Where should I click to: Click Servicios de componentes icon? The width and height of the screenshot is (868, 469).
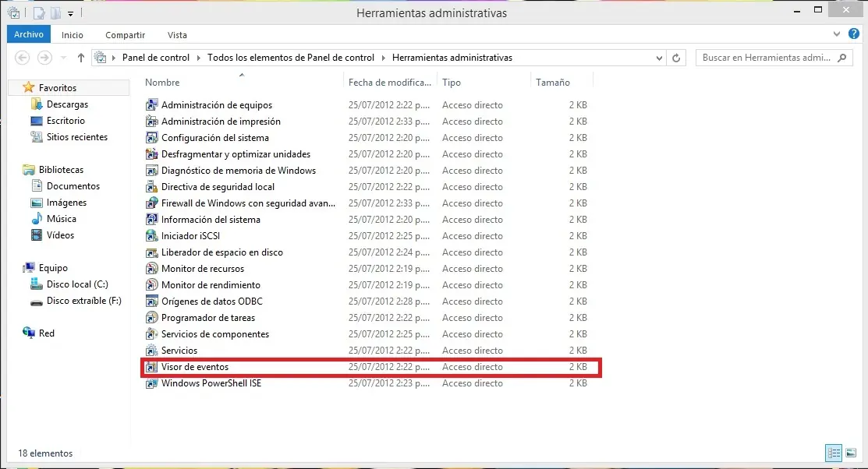pyautogui.click(x=151, y=334)
